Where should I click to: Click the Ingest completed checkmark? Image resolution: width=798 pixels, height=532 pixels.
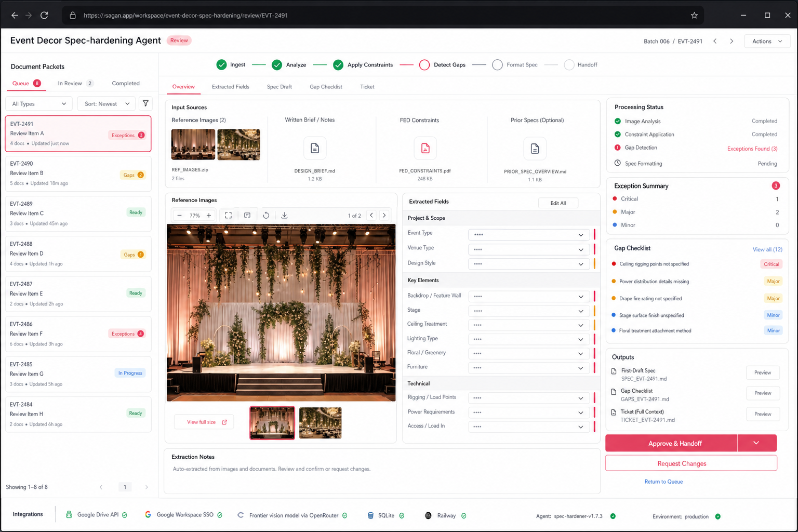(x=222, y=65)
